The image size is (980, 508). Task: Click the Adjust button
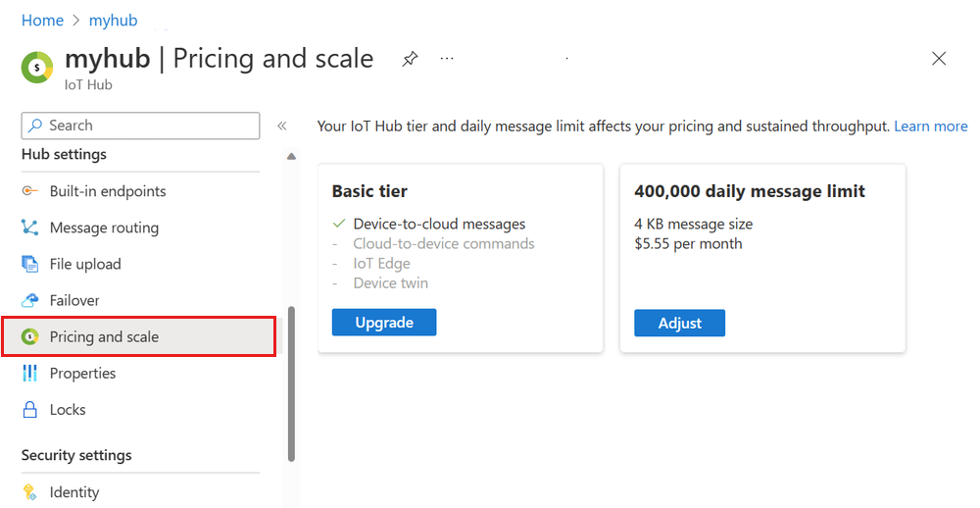pyautogui.click(x=679, y=323)
